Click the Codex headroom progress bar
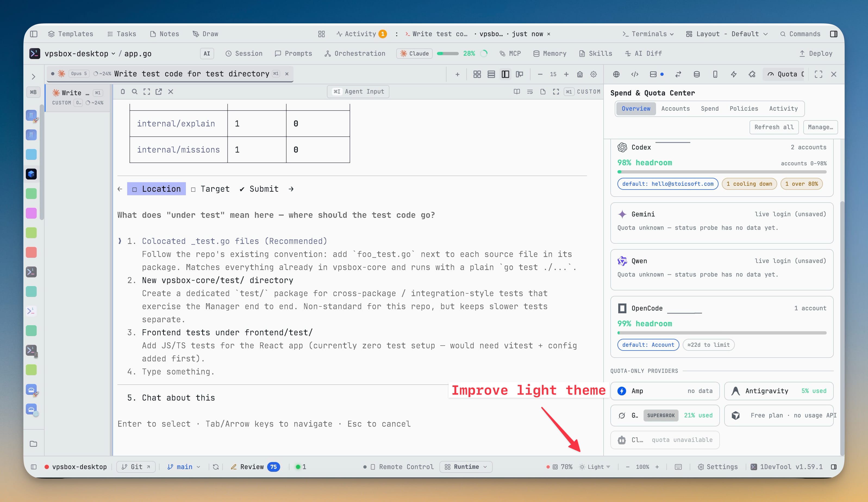868x502 pixels. click(x=722, y=172)
